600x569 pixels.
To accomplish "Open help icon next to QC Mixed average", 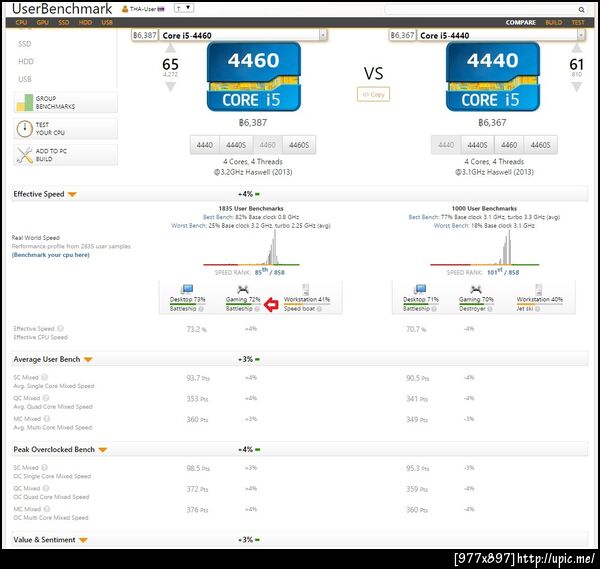I will [46, 398].
